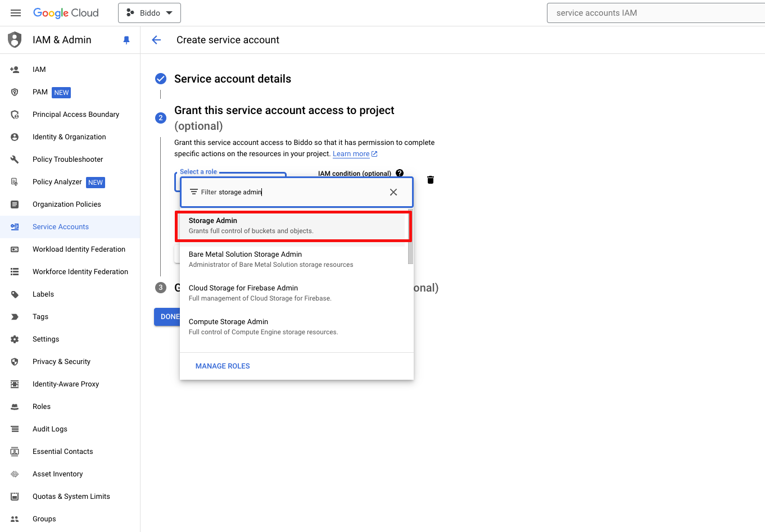Open Quotas & System Limits page
The width and height of the screenshot is (765, 532).
click(x=70, y=497)
